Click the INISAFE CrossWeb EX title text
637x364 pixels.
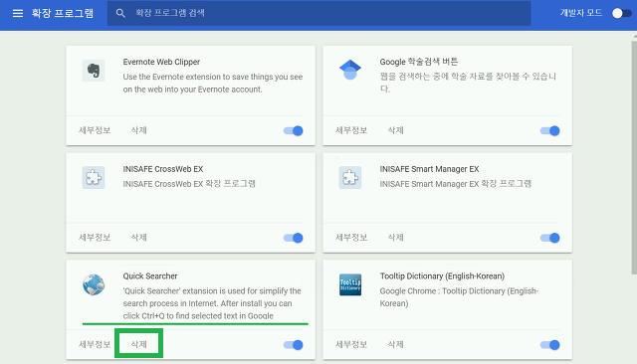pos(163,169)
